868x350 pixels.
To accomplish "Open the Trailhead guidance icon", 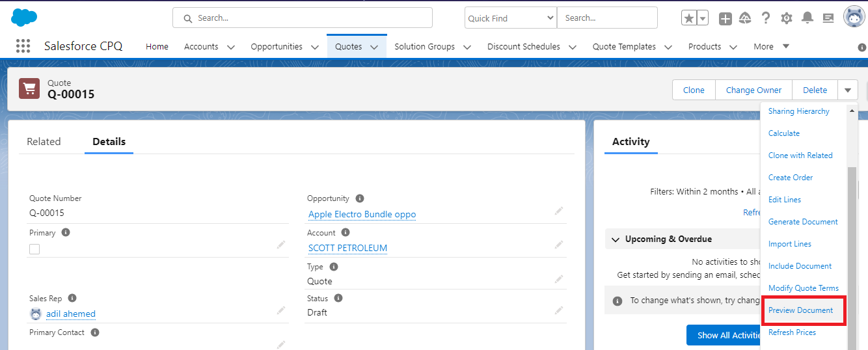I will [x=746, y=18].
